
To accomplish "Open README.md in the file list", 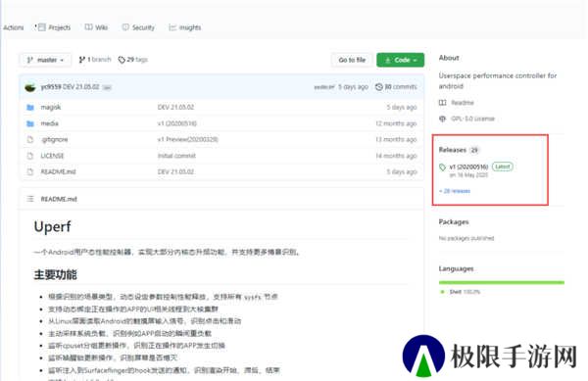I will (x=58, y=171).
